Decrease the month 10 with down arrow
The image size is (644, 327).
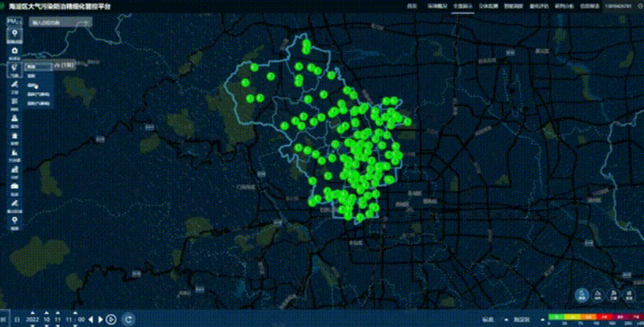tap(47, 326)
